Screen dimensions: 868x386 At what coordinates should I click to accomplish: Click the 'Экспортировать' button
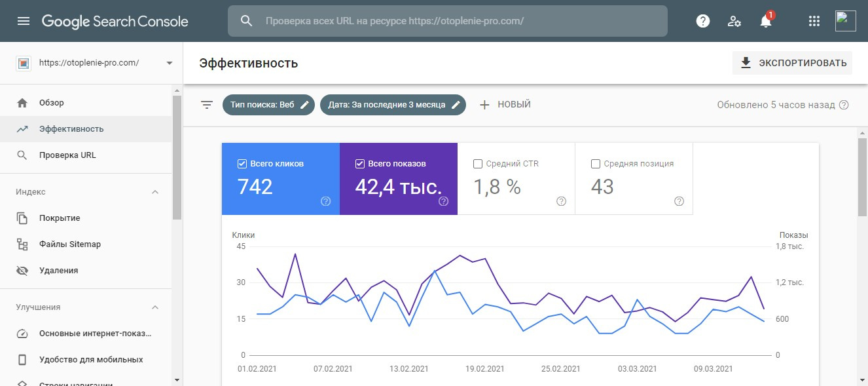[792, 63]
